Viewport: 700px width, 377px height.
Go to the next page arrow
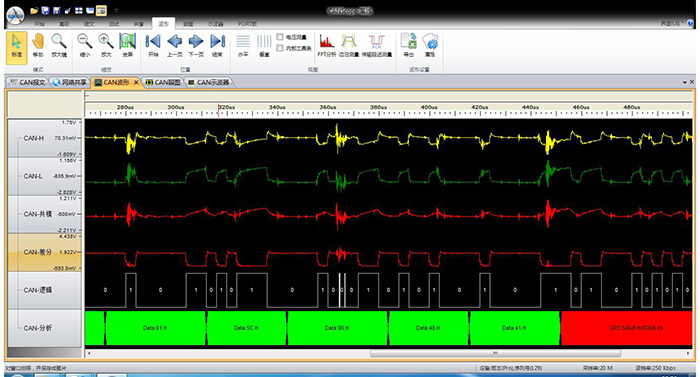pos(196,46)
